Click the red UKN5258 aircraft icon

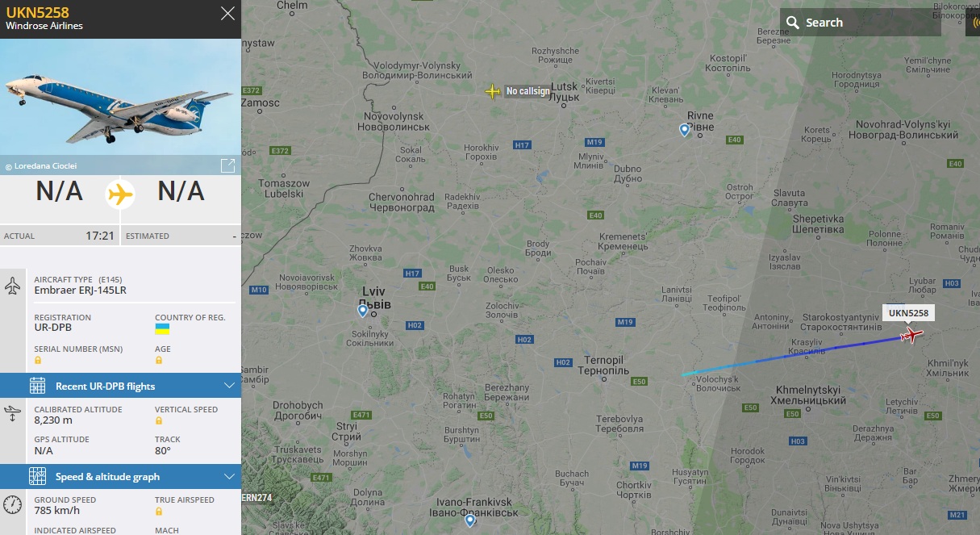912,335
